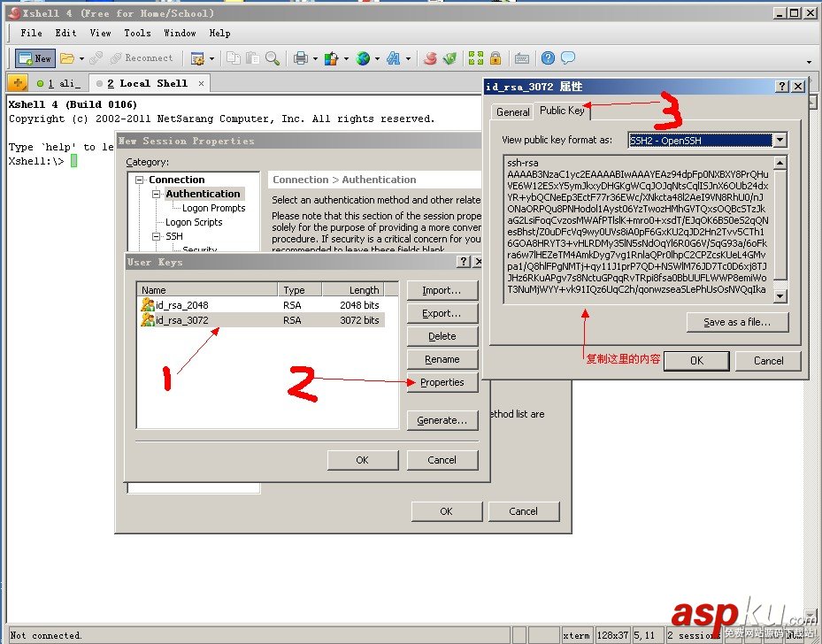Click the orange add-tab plus icon
The image size is (822, 644).
pyautogui.click(x=18, y=83)
